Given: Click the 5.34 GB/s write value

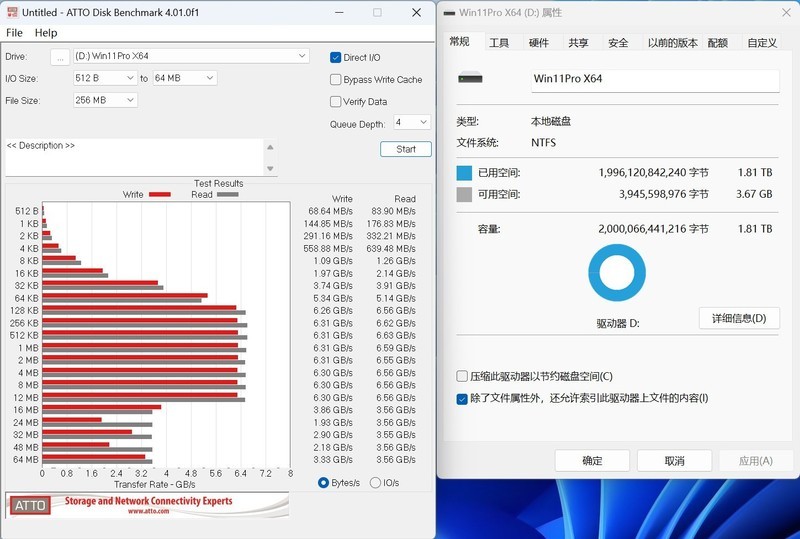Looking at the screenshot, I should tap(333, 298).
